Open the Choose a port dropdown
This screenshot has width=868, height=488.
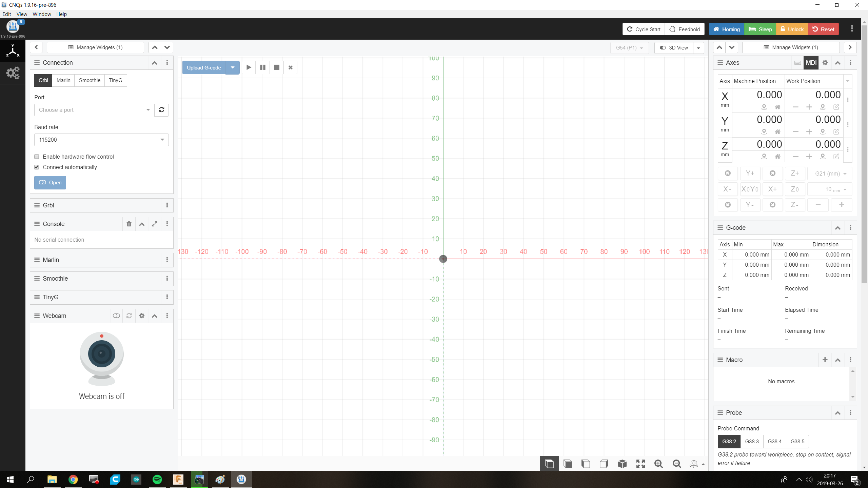click(x=94, y=110)
